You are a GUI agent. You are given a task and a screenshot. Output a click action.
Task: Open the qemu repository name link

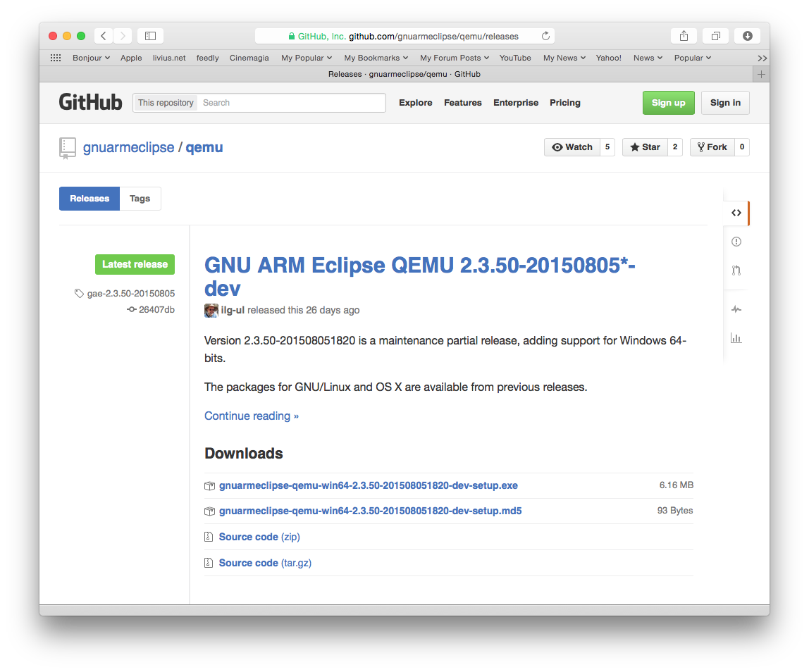tap(204, 147)
